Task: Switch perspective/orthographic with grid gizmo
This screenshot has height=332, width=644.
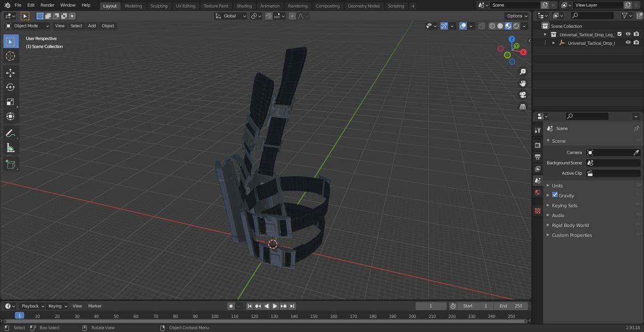Action: [523, 107]
